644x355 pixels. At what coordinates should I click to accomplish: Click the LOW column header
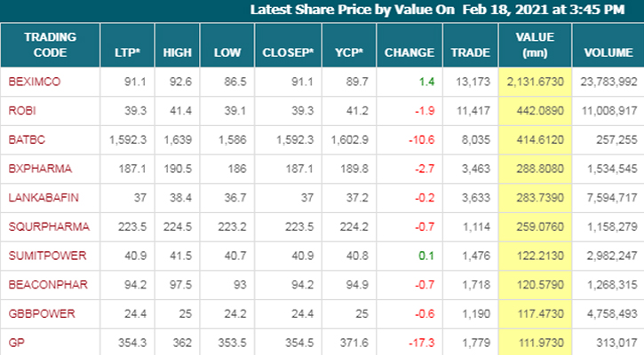coord(227,52)
